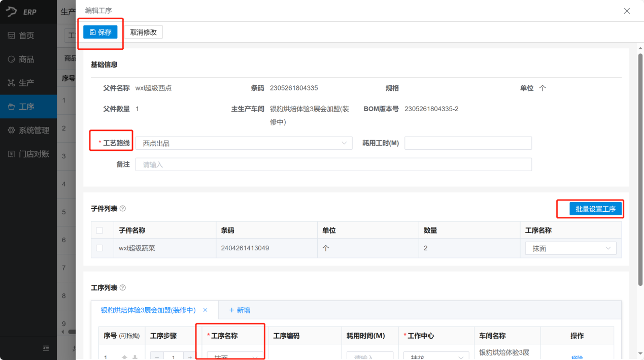Open 工序名称 dropdown for wxl超级蔬菜 row
Screen dimensions: 644x360
point(570,248)
